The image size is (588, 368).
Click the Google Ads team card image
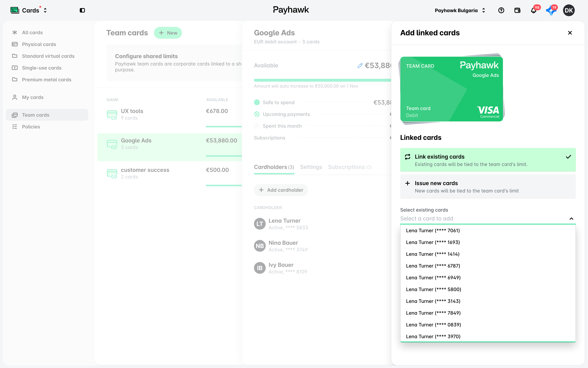tap(452, 89)
